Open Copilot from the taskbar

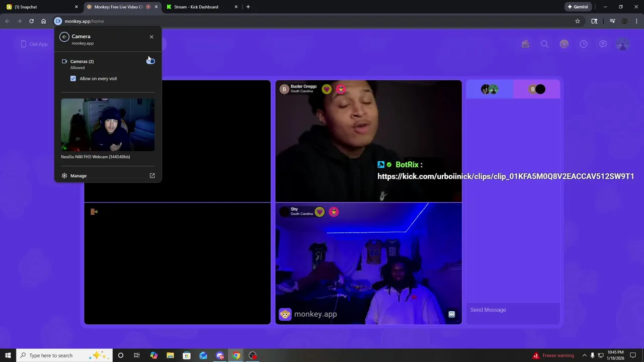click(x=153, y=355)
